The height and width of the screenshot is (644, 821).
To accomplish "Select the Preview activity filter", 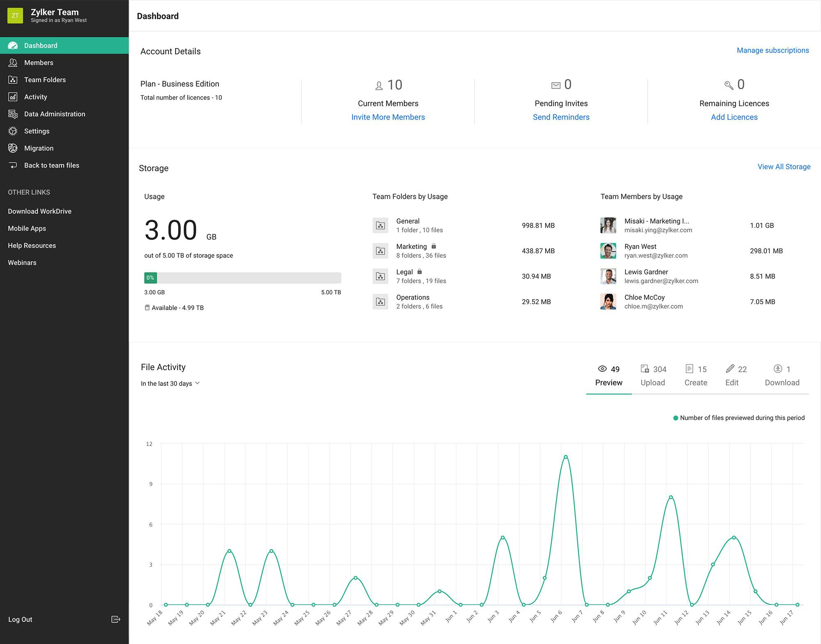I will click(608, 376).
